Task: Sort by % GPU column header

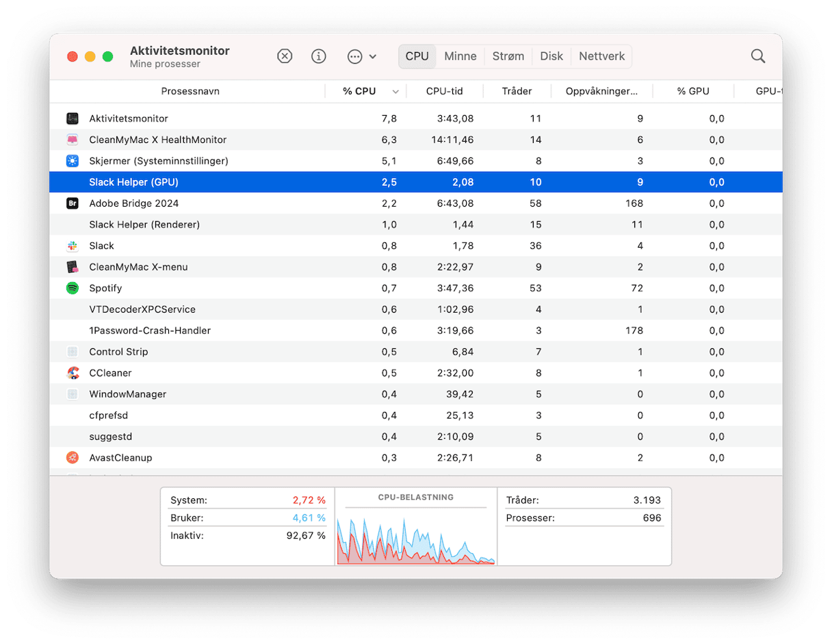Action: pyautogui.click(x=693, y=91)
